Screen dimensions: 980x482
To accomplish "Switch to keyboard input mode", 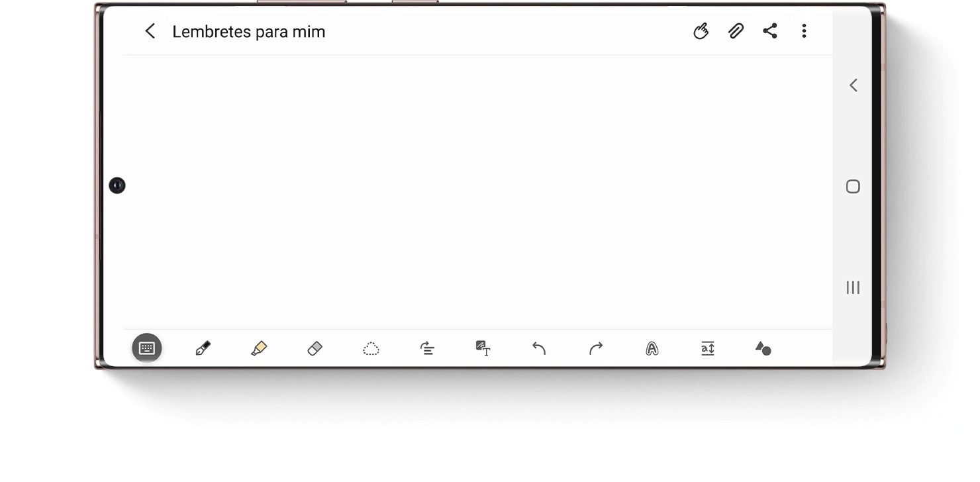I will (x=147, y=348).
